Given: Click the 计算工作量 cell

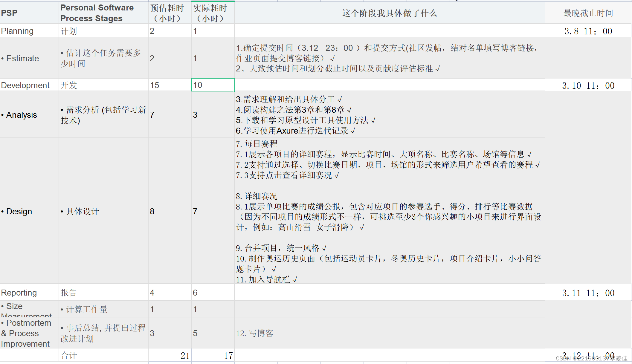Looking at the screenshot, I should coord(103,309).
